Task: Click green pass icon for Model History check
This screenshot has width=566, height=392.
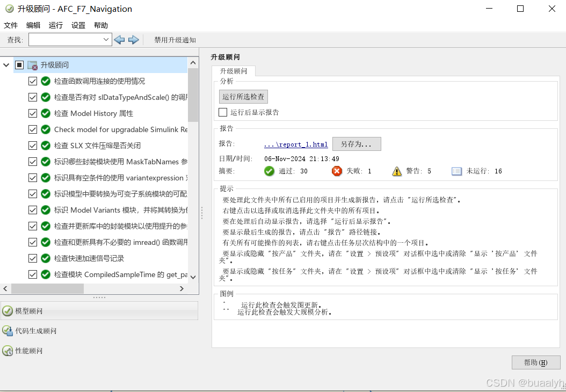Action: [46, 113]
